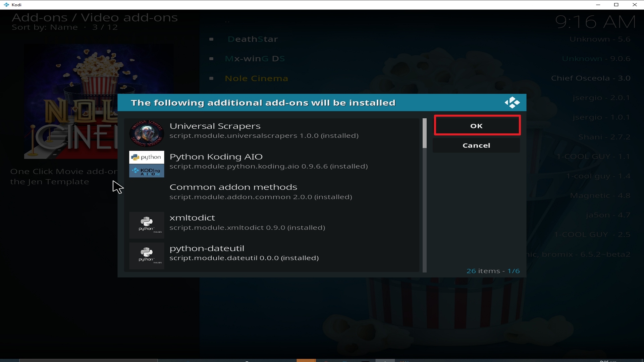Select the python-dateutil module icon
The height and width of the screenshot is (362, 644).
point(147,256)
